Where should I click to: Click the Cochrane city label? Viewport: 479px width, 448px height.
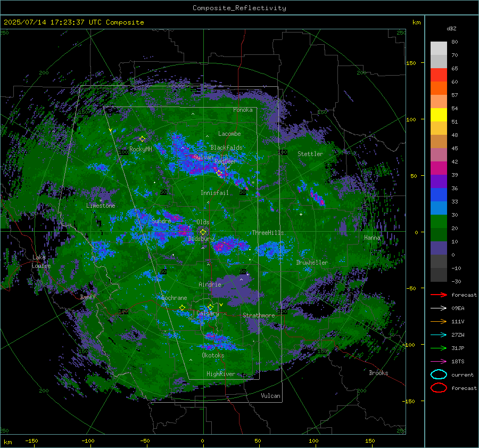click(x=174, y=298)
